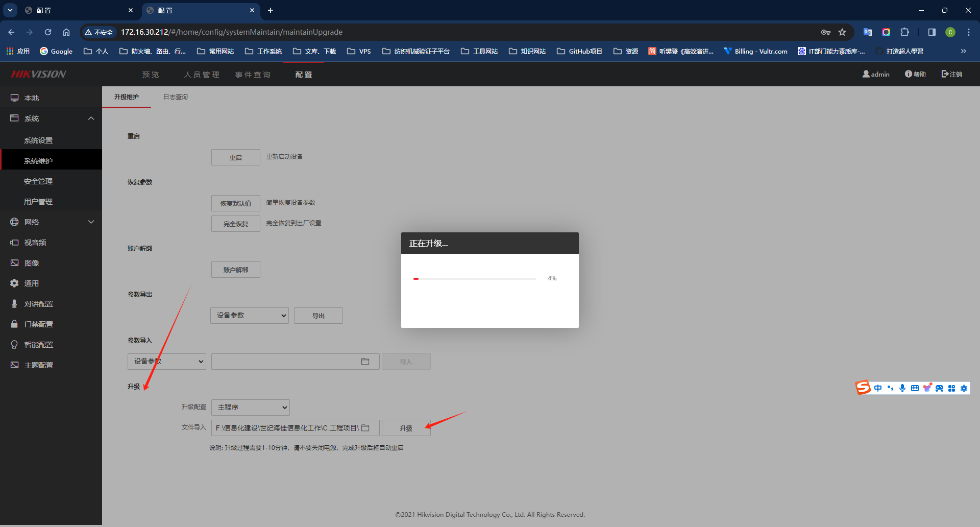Open the Chrome profile avatar

(950, 32)
